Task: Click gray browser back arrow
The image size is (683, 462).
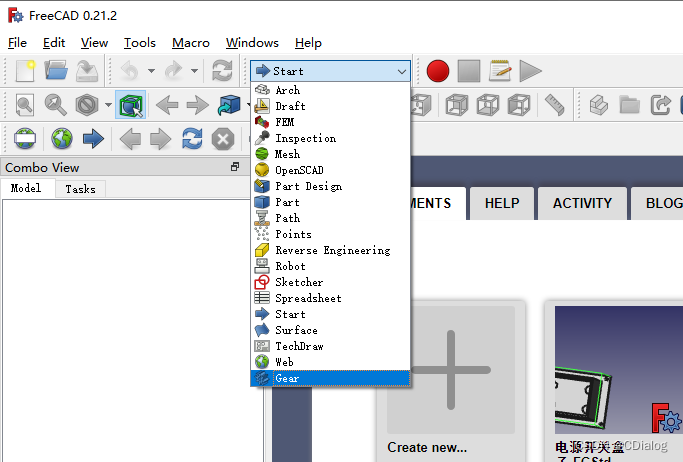Action: click(130, 139)
